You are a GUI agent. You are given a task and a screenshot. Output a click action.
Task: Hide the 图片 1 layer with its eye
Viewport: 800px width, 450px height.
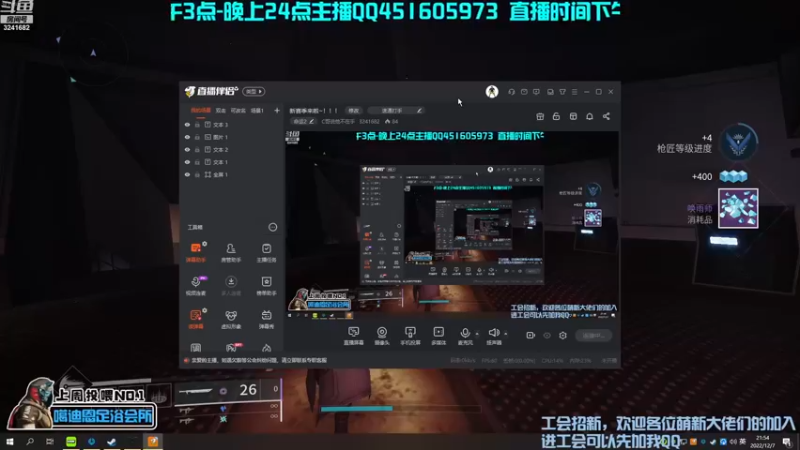[187, 137]
